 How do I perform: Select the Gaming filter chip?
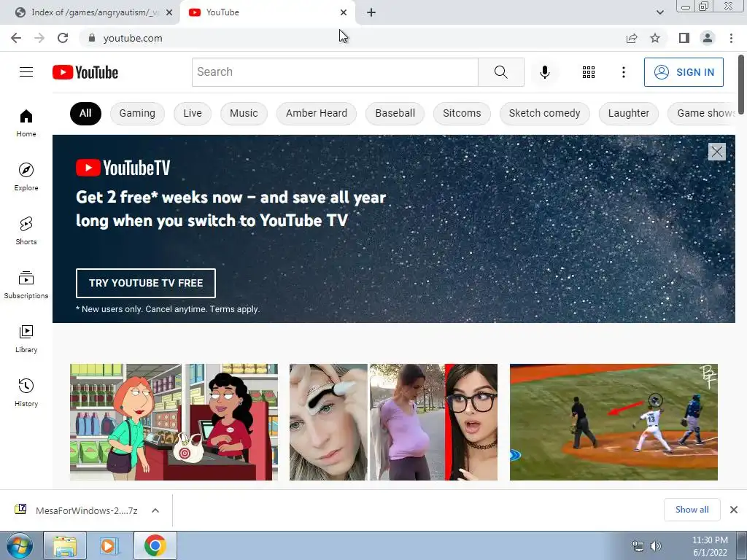coord(137,113)
